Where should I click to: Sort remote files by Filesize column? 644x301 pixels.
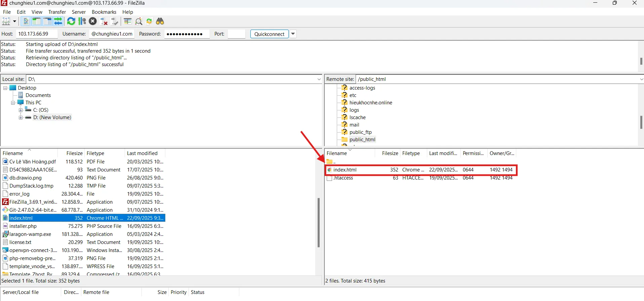pos(390,153)
